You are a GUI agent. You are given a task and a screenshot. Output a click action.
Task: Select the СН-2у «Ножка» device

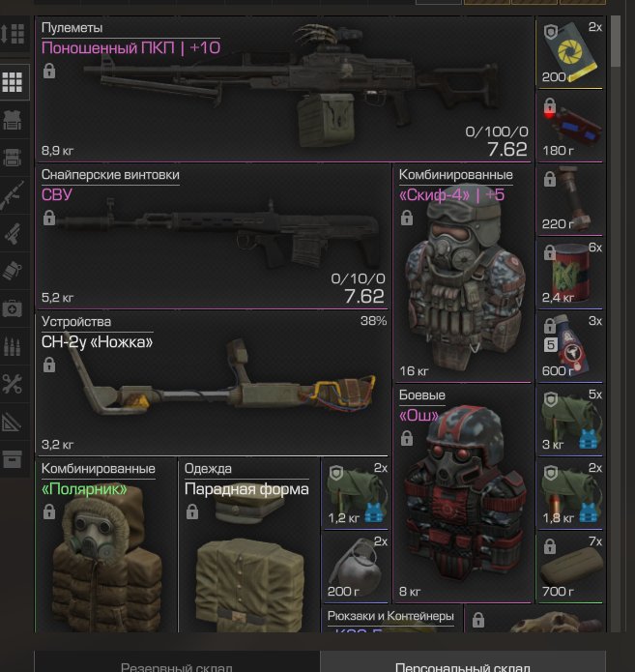click(213, 384)
